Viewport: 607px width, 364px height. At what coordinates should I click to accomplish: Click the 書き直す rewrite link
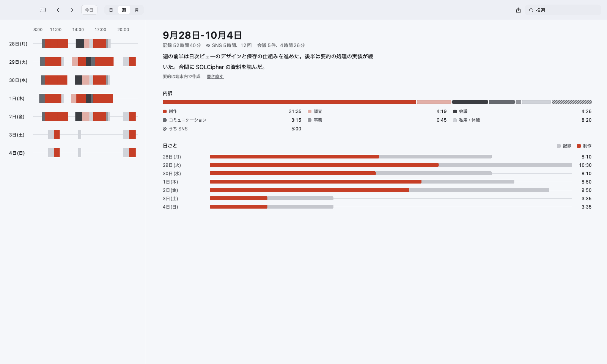[x=215, y=77]
